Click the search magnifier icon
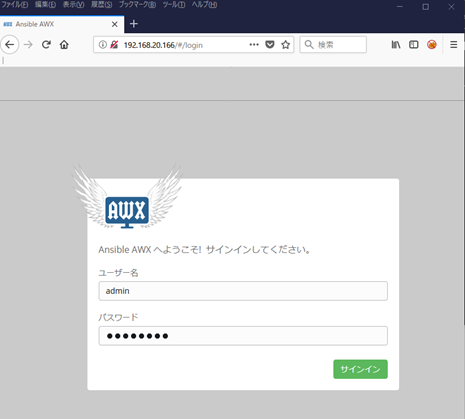 tap(309, 44)
